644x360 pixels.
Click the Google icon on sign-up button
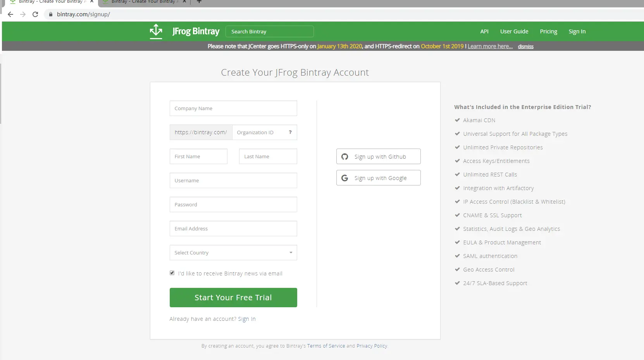344,178
